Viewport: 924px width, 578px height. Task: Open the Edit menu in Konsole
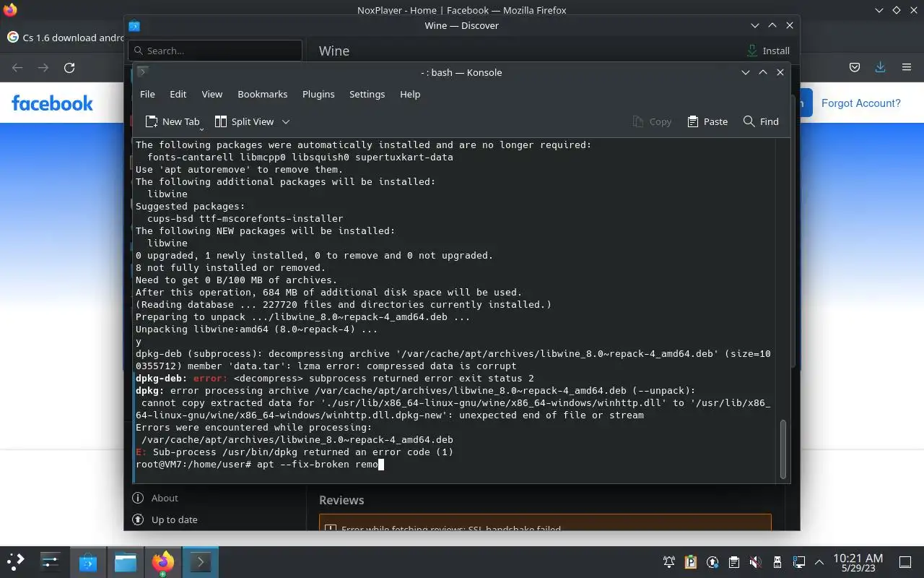pos(178,94)
